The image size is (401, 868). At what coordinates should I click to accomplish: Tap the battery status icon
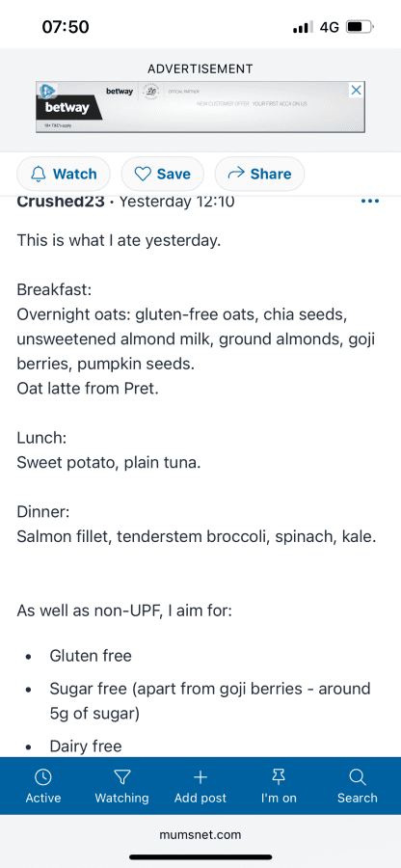click(360, 27)
